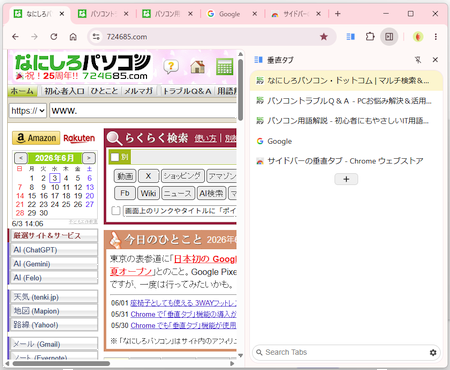The width and height of the screenshot is (450, 370).
Task: Click the www. URL input field
Action: pyautogui.click(x=143, y=111)
